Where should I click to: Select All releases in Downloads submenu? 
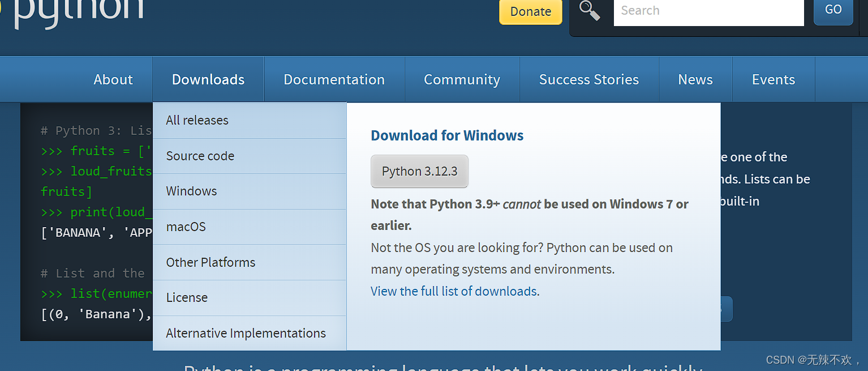[250, 120]
